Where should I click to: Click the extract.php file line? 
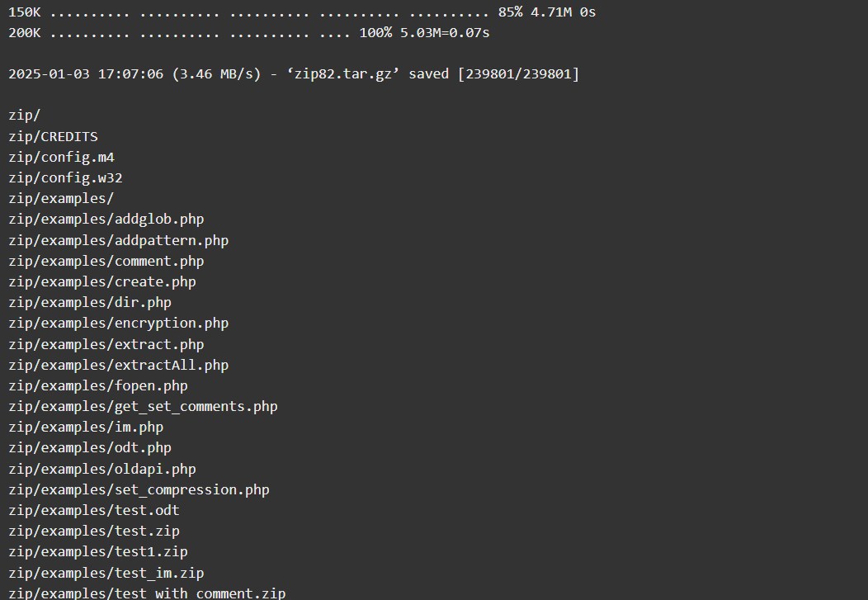pos(106,344)
